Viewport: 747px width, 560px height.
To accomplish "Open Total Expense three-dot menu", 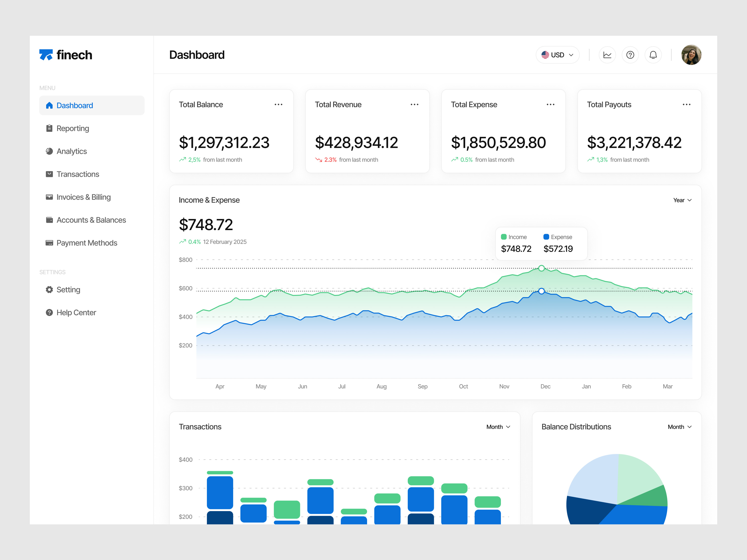I will click(551, 105).
